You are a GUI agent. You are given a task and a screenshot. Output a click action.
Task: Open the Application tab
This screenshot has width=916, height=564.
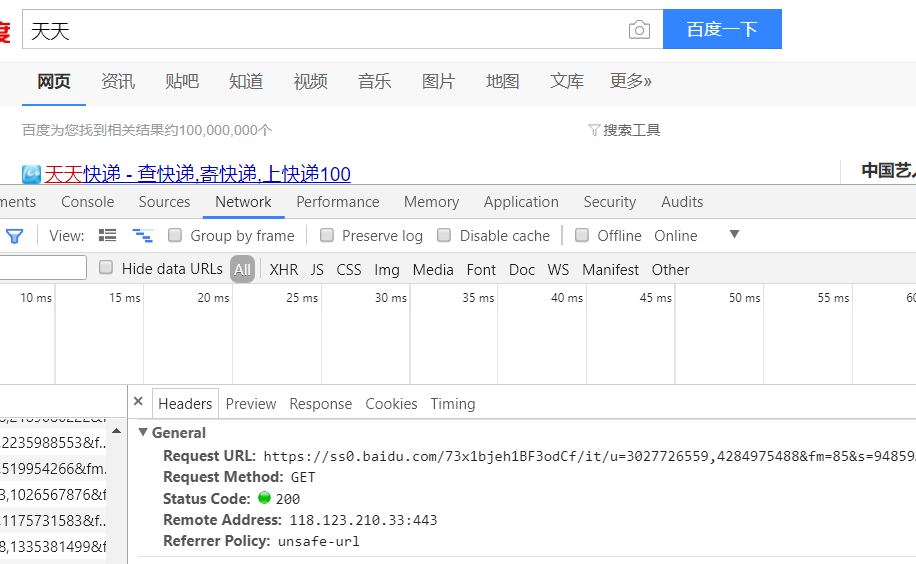click(521, 202)
